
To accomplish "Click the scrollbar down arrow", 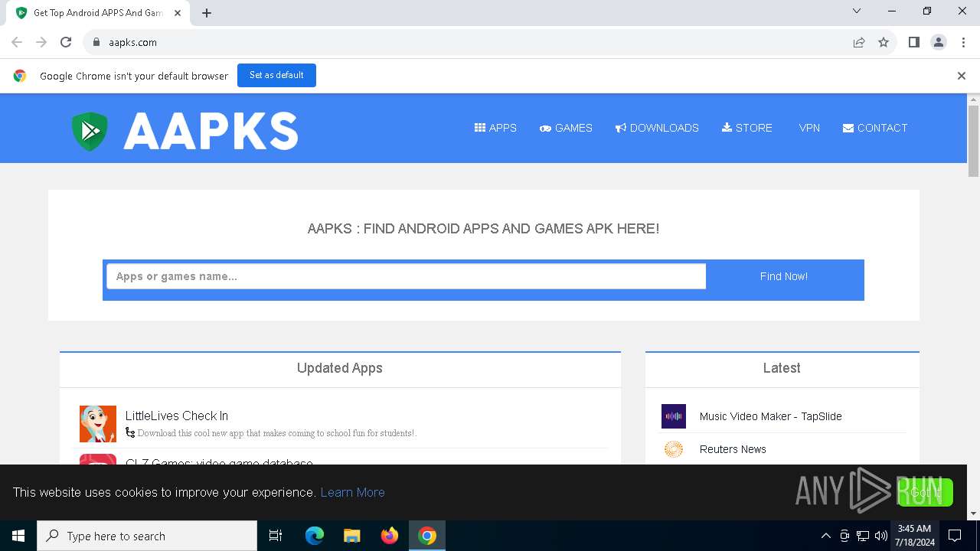I will pos(974,514).
